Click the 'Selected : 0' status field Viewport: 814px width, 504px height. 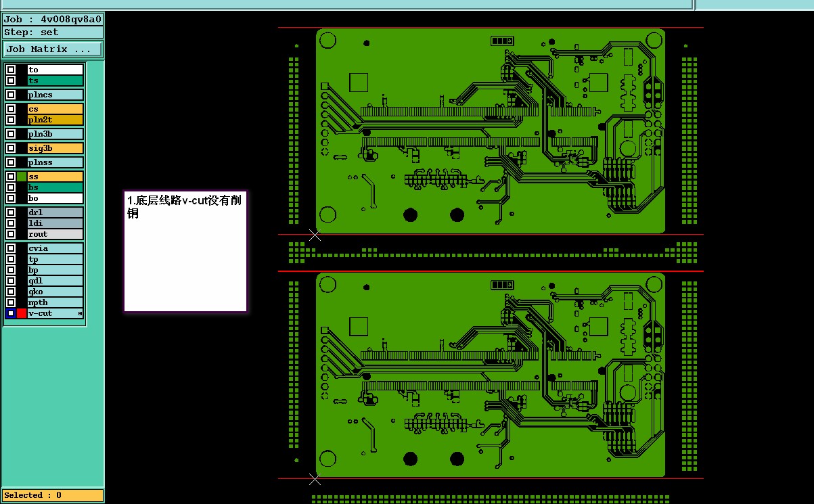pyautogui.click(x=53, y=495)
